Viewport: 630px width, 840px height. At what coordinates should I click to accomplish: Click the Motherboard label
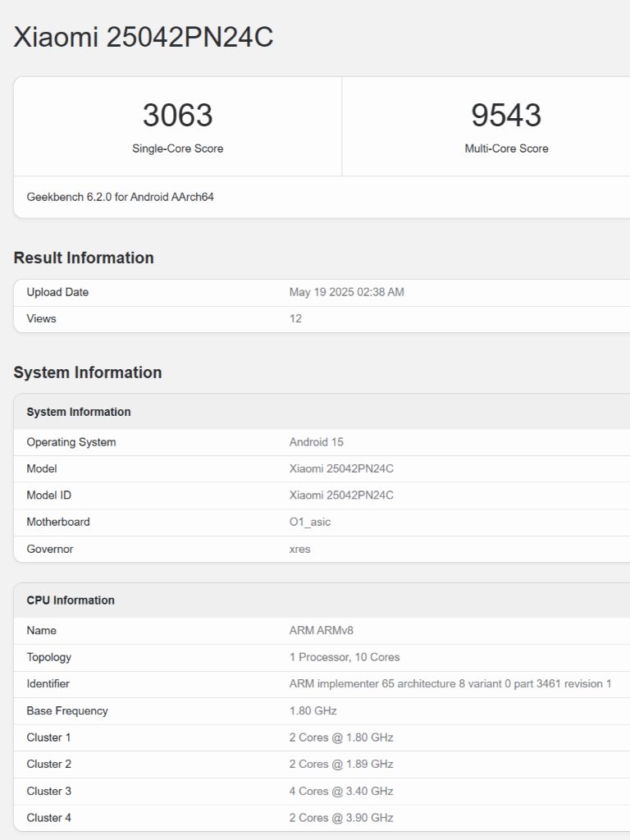pyautogui.click(x=58, y=522)
